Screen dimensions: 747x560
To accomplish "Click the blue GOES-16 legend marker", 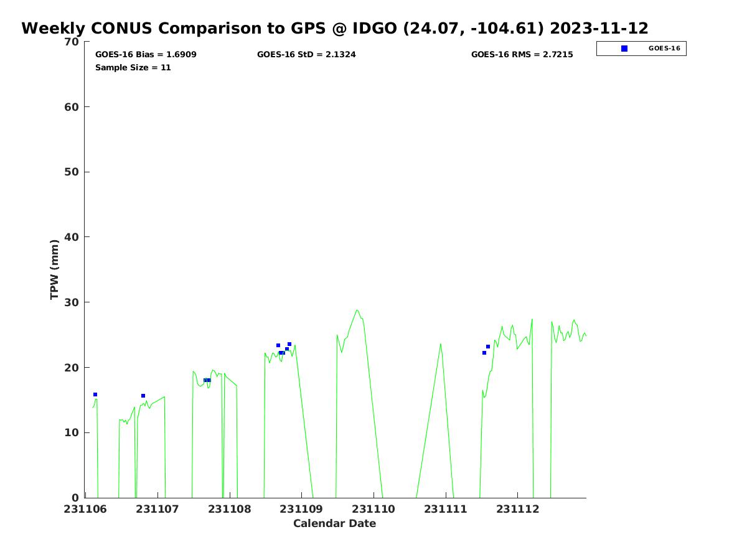I will [x=624, y=49].
